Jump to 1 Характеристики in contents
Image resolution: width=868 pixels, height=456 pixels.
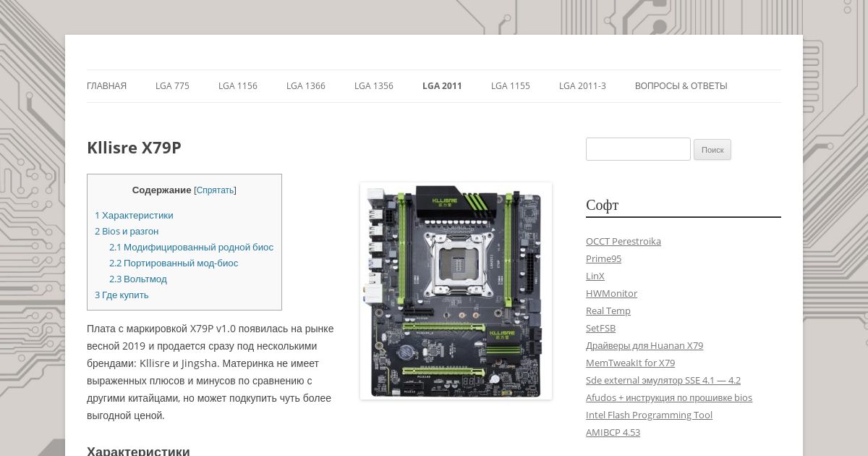134,215
